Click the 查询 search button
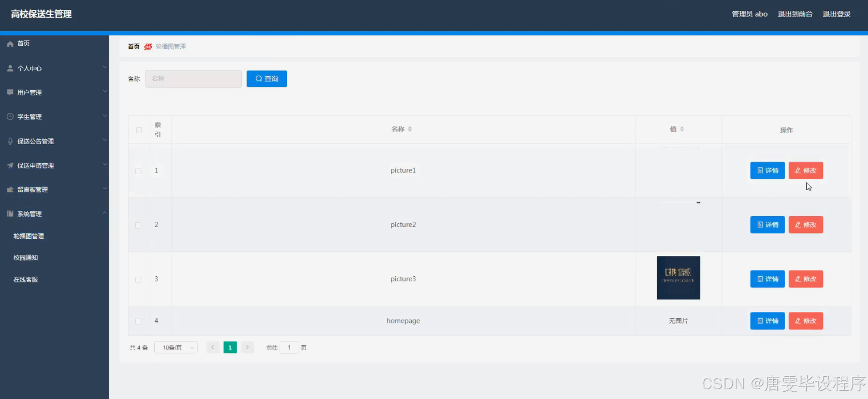868x399 pixels. click(267, 79)
